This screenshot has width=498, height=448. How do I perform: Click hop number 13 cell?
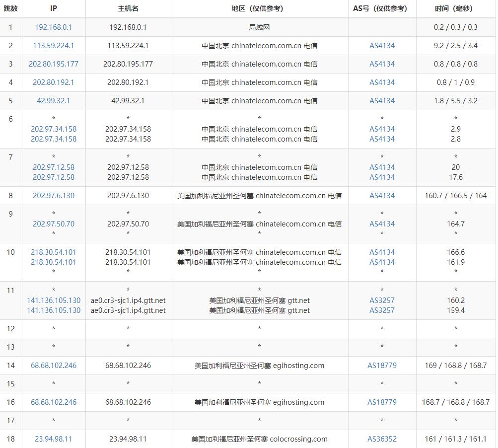[x=11, y=347]
